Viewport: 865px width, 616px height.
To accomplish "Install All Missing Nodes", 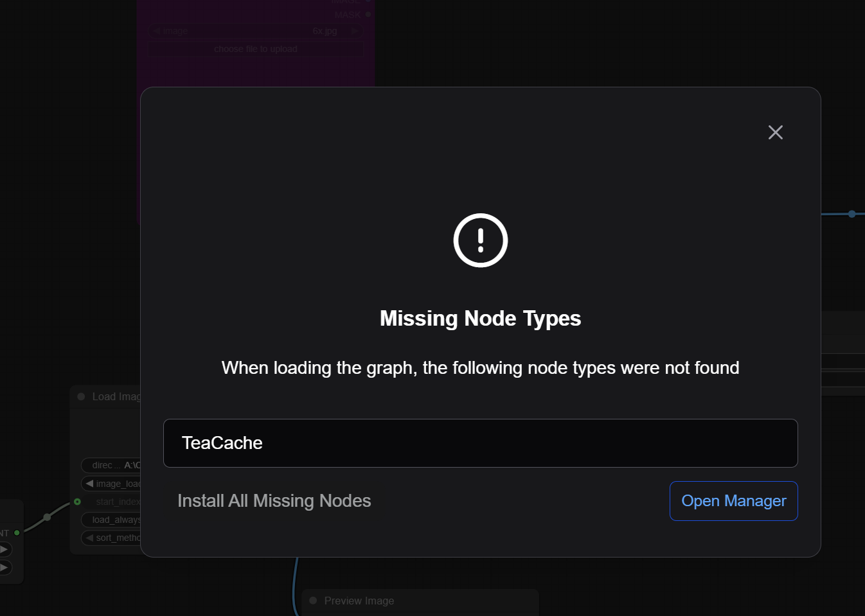I will tap(274, 501).
